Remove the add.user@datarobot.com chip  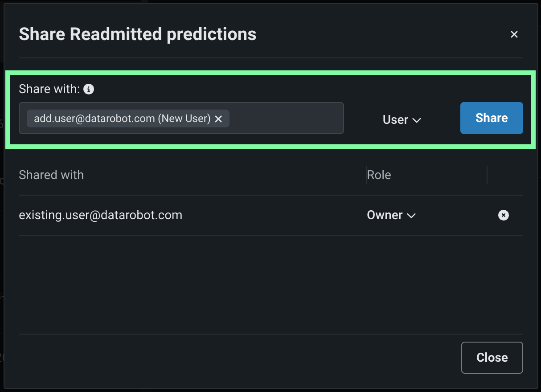218,119
